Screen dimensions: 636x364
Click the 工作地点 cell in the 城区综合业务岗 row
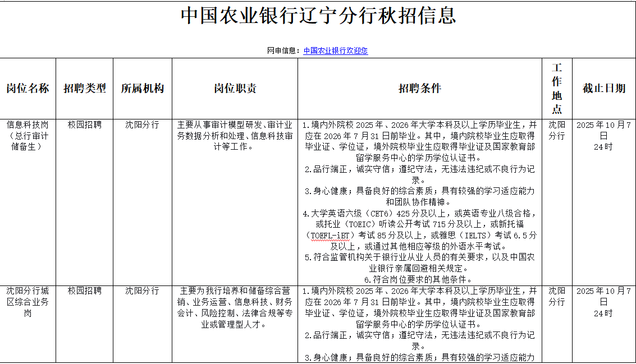(556, 296)
